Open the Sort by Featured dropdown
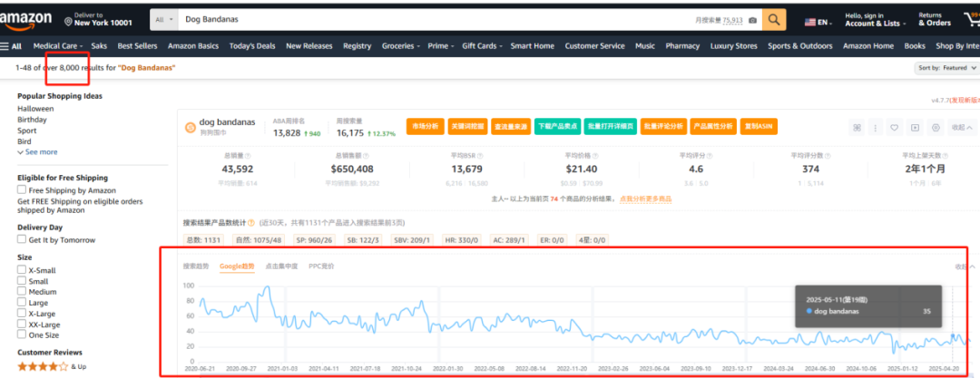 pos(946,67)
